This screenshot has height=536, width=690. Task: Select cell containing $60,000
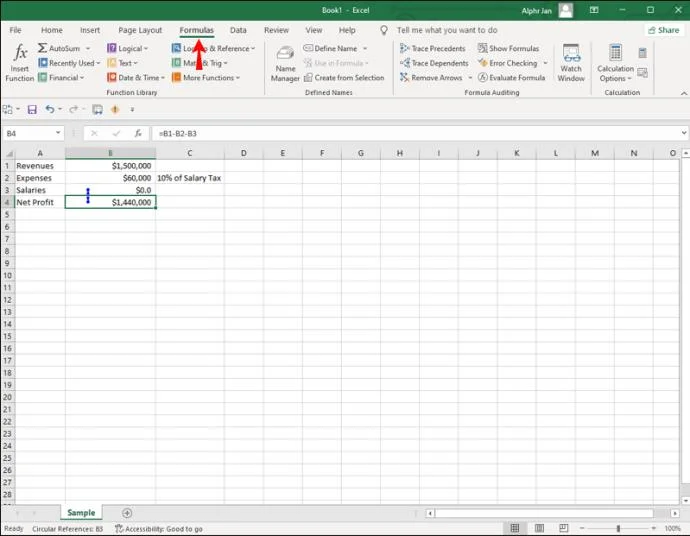pos(110,178)
